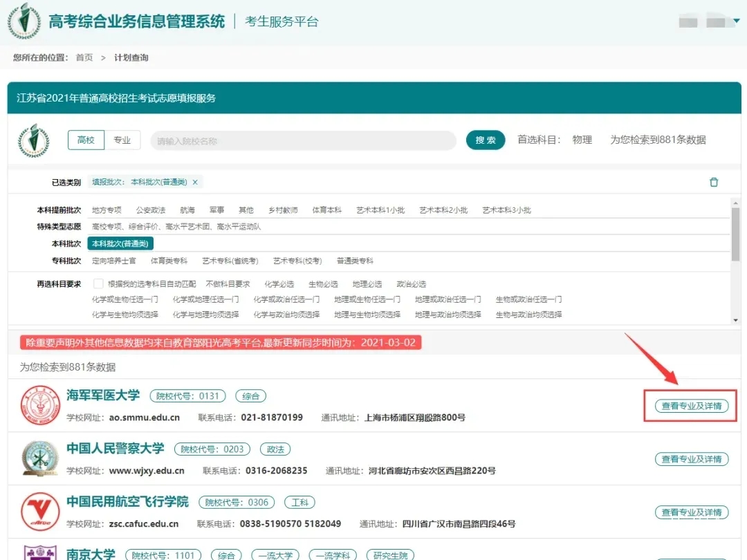Click the scroll-down arrow of the filter panel
Image resolution: width=747 pixels, height=560 pixels.
click(736, 320)
